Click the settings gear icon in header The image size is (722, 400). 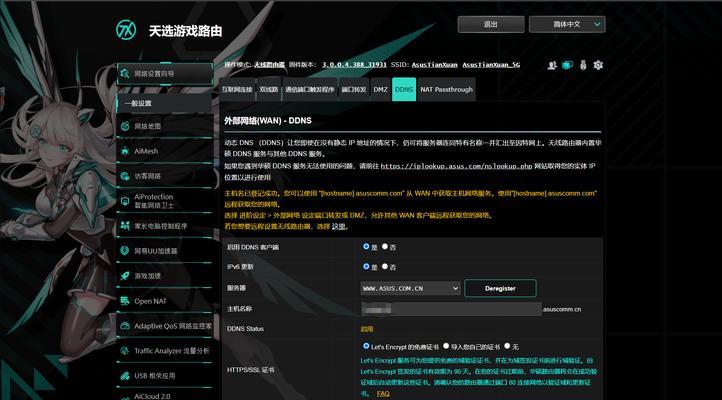598,65
